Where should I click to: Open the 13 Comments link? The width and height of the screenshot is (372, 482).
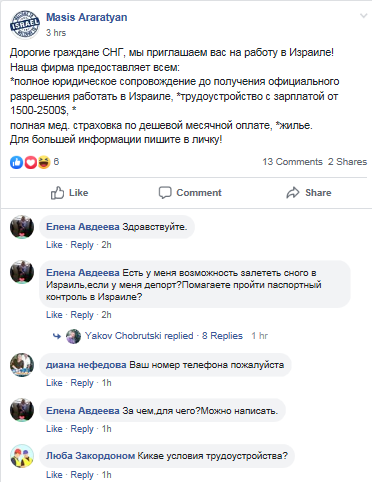tap(292, 162)
